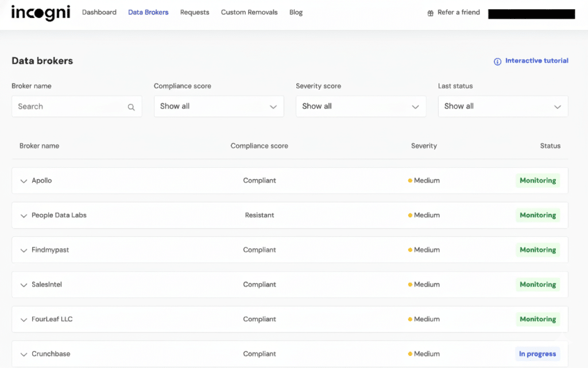The image size is (588, 368).
Task: Expand the SalesIntel broker row
Action: pyautogui.click(x=24, y=284)
